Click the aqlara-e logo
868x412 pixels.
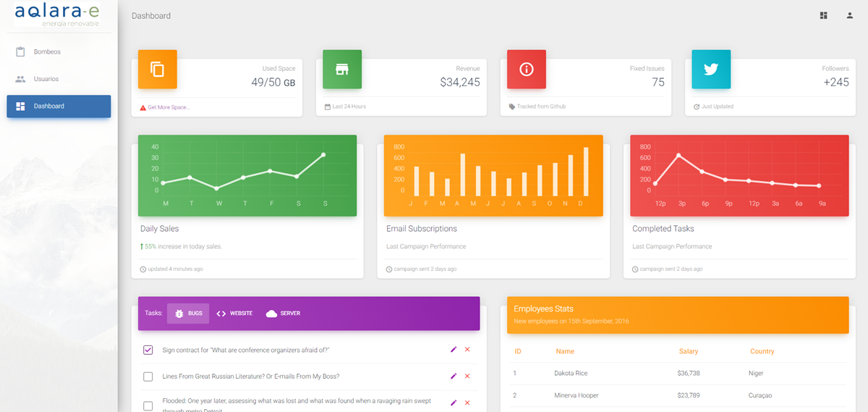(57, 14)
